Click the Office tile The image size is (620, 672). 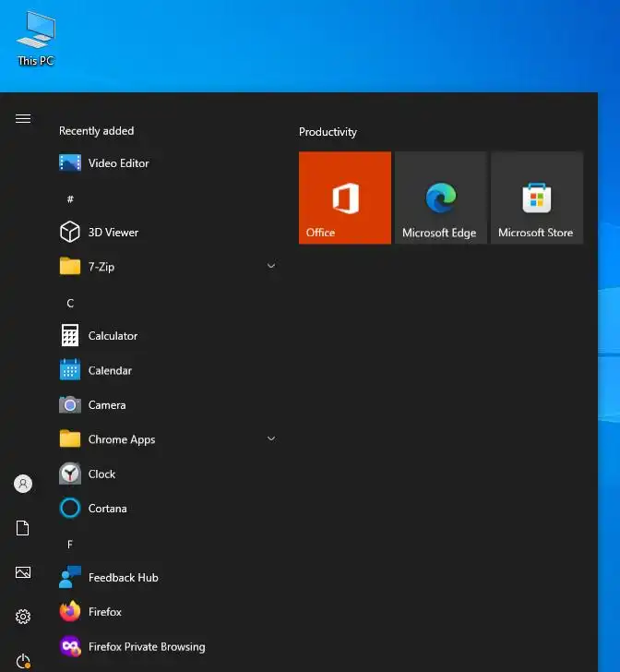[345, 198]
